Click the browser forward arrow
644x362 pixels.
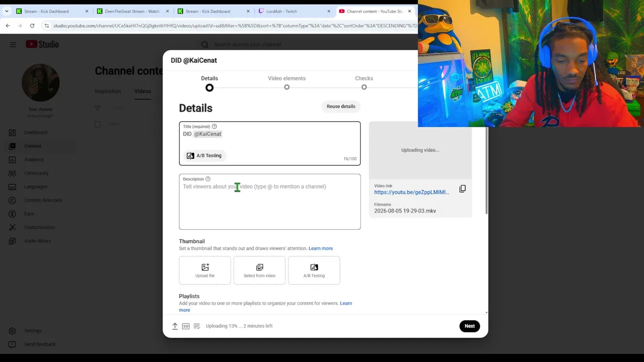(20, 26)
